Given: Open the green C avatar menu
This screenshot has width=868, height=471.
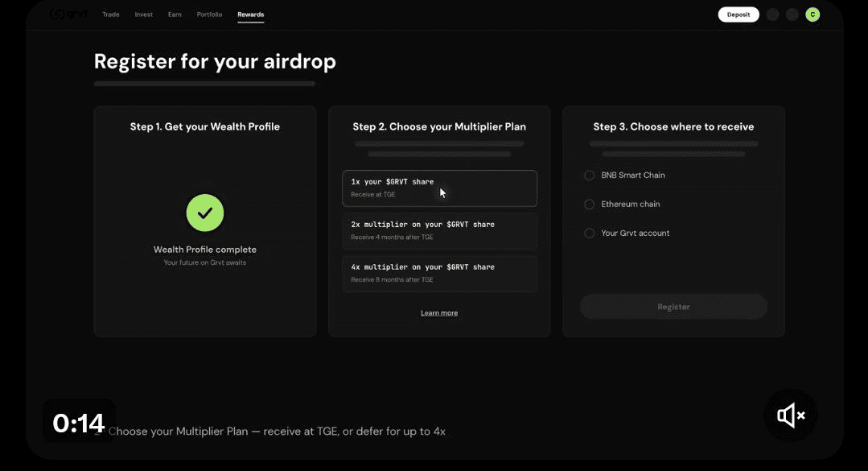Looking at the screenshot, I should pyautogui.click(x=812, y=14).
